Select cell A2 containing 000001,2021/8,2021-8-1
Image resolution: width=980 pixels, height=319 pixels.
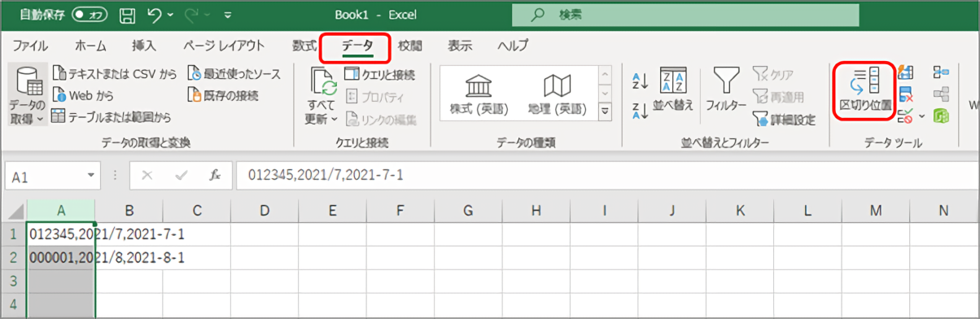[61, 257]
